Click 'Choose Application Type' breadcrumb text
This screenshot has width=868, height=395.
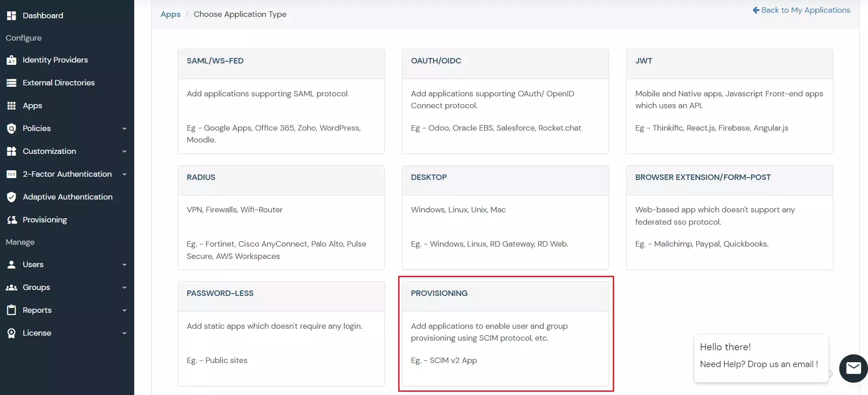tap(240, 14)
